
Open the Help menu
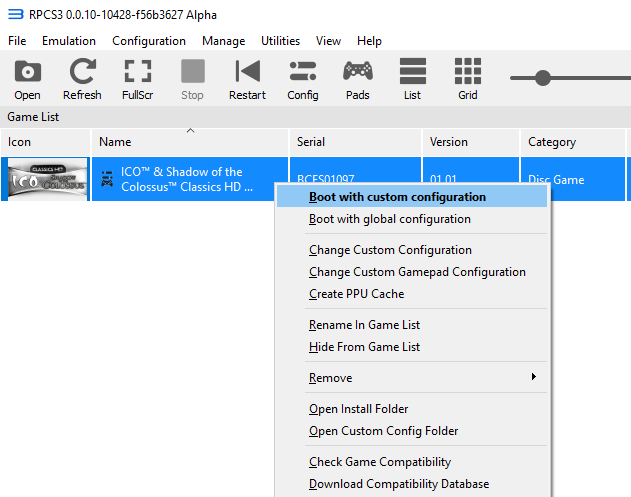click(x=369, y=41)
